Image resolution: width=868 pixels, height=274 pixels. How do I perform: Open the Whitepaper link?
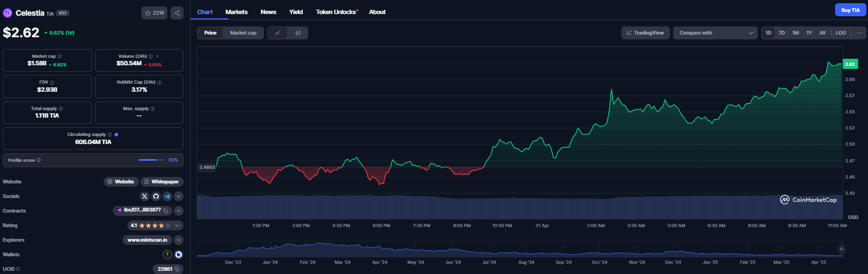[162, 182]
